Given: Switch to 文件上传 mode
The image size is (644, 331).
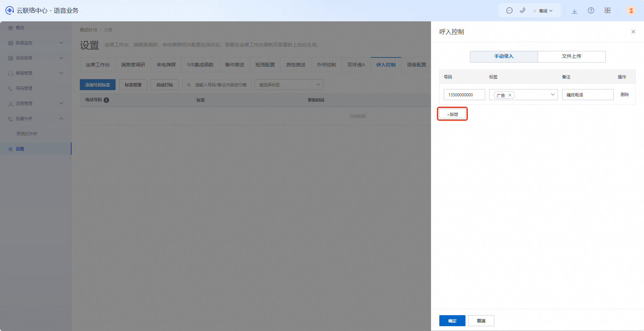Looking at the screenshot, I should (571, 56).
